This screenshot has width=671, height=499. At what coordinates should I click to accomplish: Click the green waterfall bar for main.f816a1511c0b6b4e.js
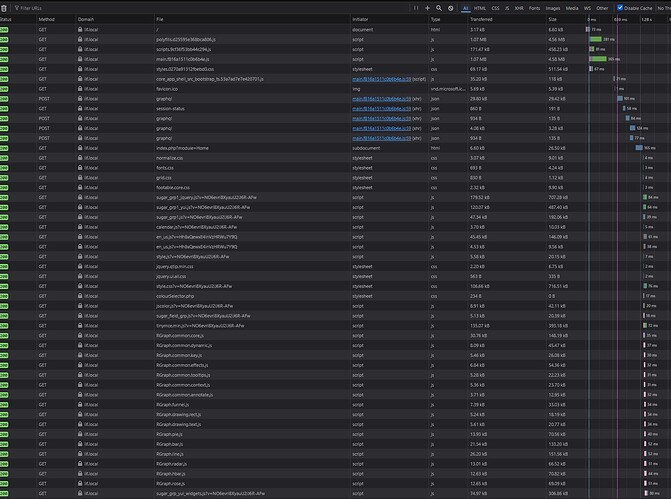point(597,59)
